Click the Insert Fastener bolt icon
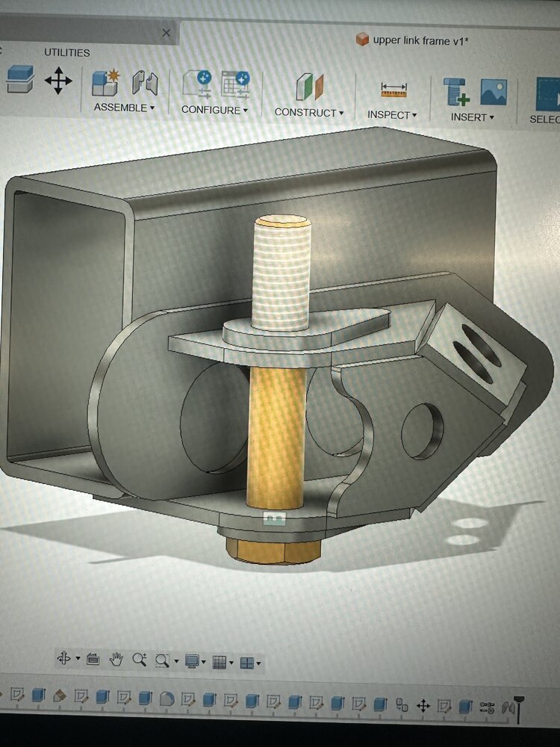Viewport: 560px width, 747px height. (x=455, y=91)
